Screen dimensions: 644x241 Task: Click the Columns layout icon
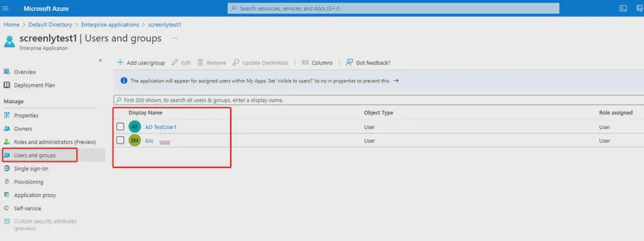[x=305, y=62]
